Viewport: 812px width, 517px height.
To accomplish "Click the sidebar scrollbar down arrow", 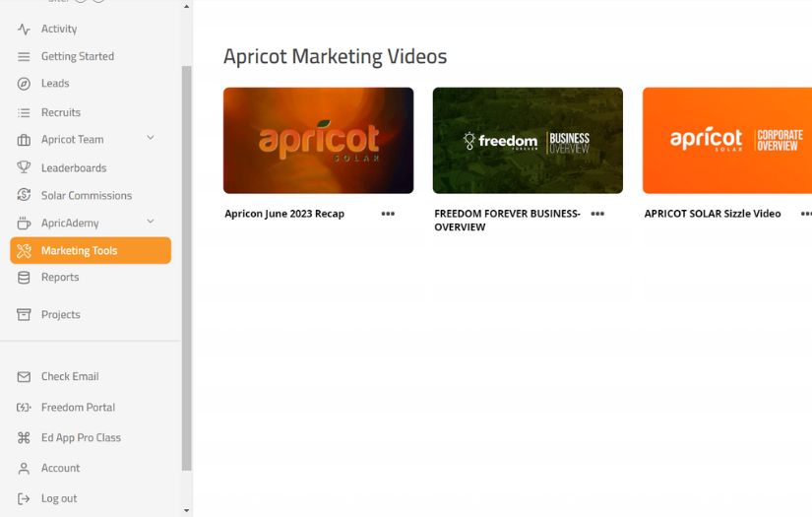I will click(186, 511).
